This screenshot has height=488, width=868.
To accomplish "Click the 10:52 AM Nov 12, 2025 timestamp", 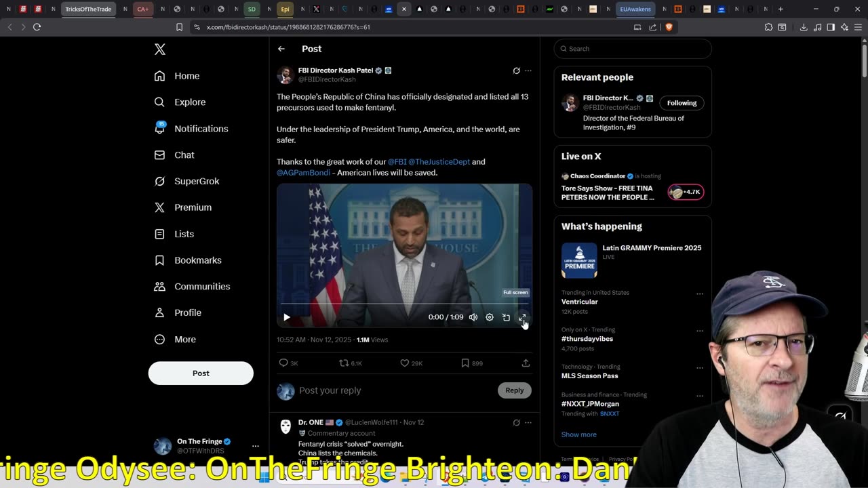I will pos(314,340).
